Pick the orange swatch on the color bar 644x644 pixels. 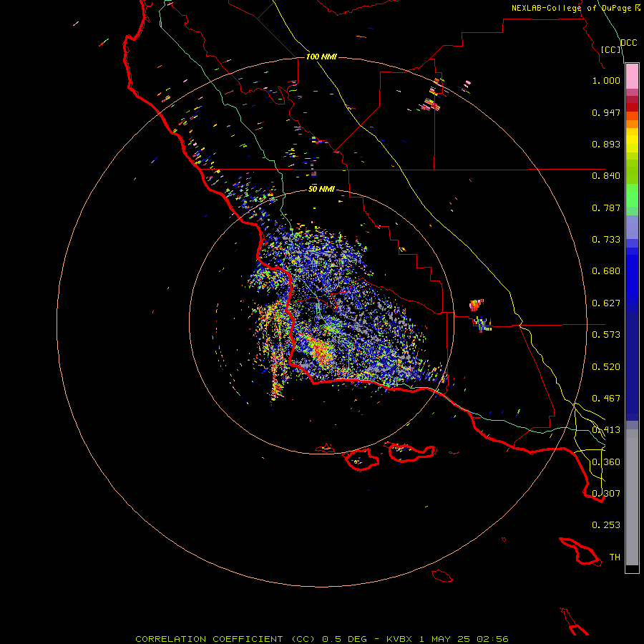tap(632, 124)
